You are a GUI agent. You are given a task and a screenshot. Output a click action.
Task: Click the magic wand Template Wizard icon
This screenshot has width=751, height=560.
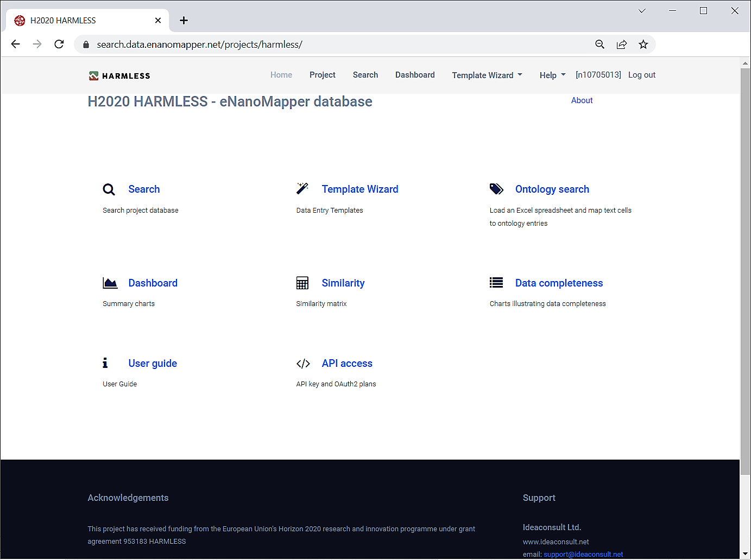(x=302, y=188)
